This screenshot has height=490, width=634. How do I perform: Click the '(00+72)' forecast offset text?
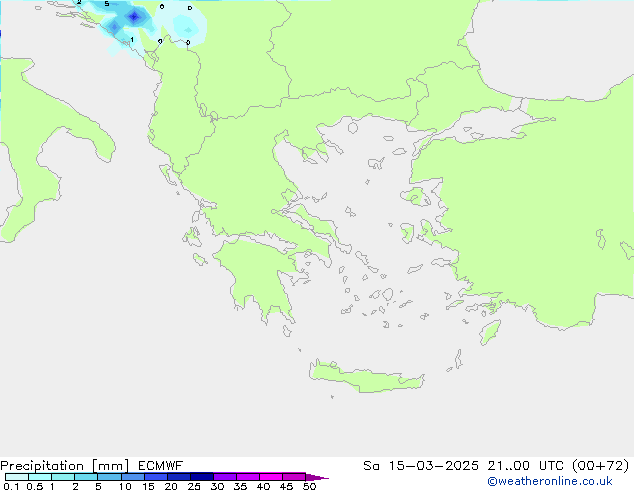click(601, 466)
